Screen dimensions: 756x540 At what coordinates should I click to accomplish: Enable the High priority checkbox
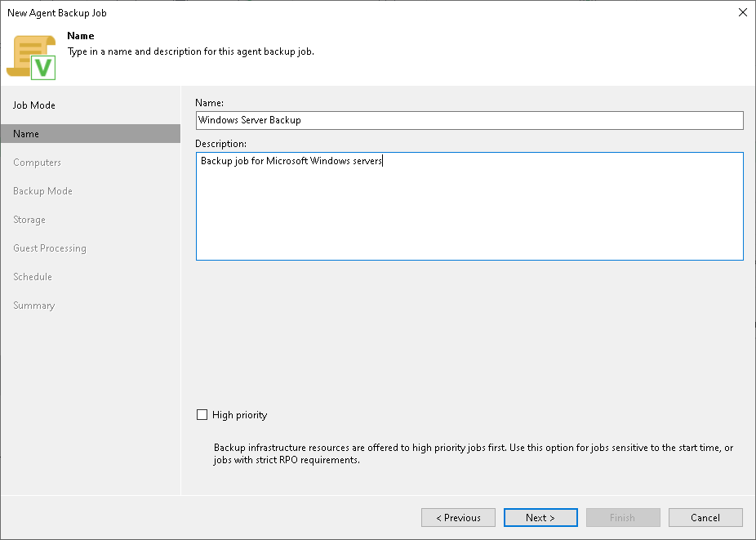pos(202,414)
